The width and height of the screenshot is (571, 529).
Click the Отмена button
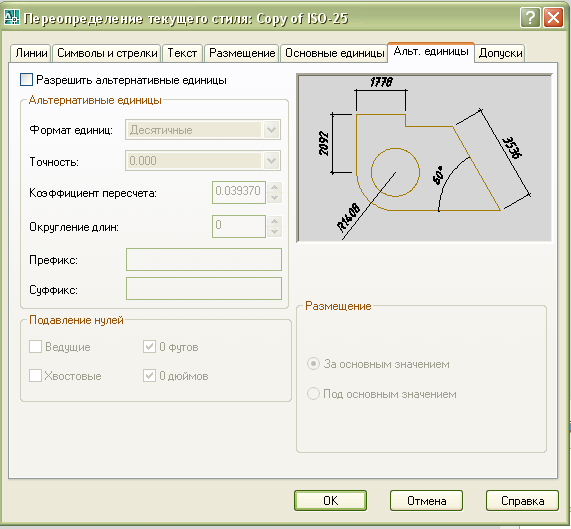tap(426, 501)
